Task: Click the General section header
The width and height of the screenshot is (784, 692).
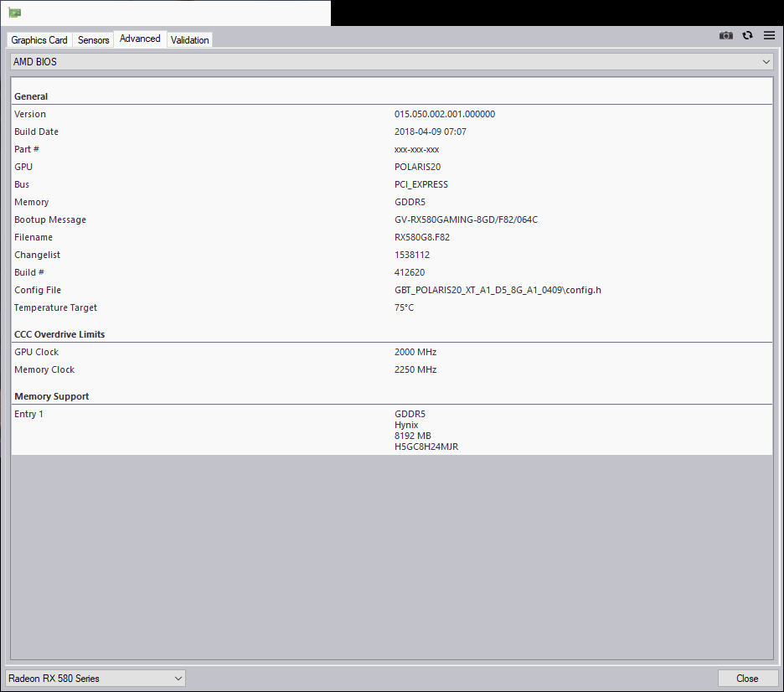Action: point(31,96)
